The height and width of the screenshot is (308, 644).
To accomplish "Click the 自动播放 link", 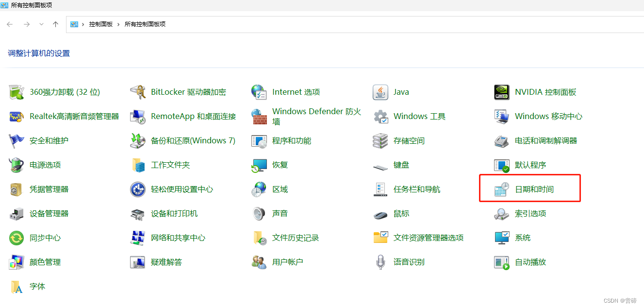I will [530, 262].
